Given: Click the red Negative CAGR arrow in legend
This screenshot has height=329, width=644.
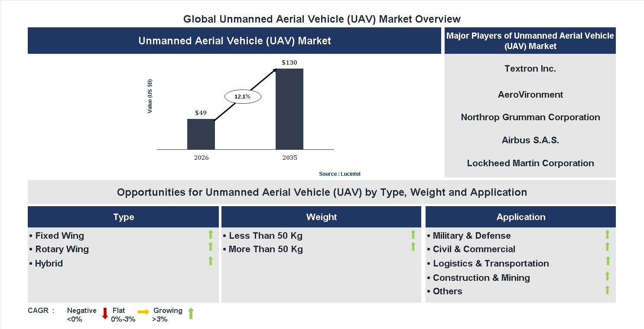Looking at the screenshot, I should coord(104,313).
